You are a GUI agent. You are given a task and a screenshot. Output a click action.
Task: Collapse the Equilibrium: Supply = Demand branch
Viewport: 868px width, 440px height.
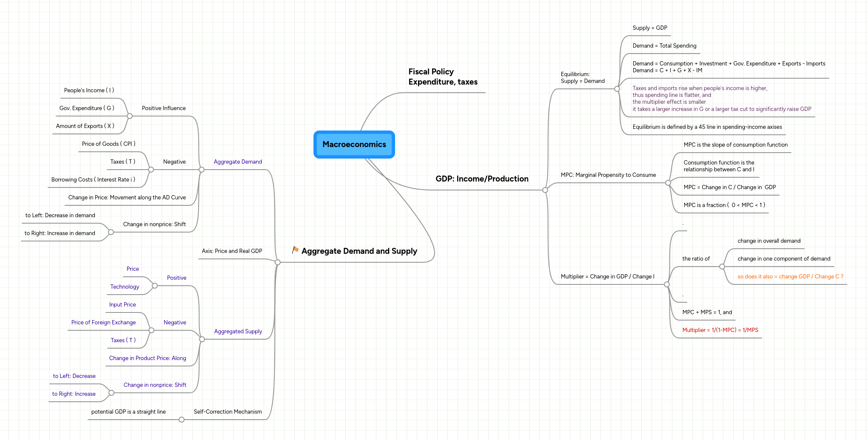point(617,88)
